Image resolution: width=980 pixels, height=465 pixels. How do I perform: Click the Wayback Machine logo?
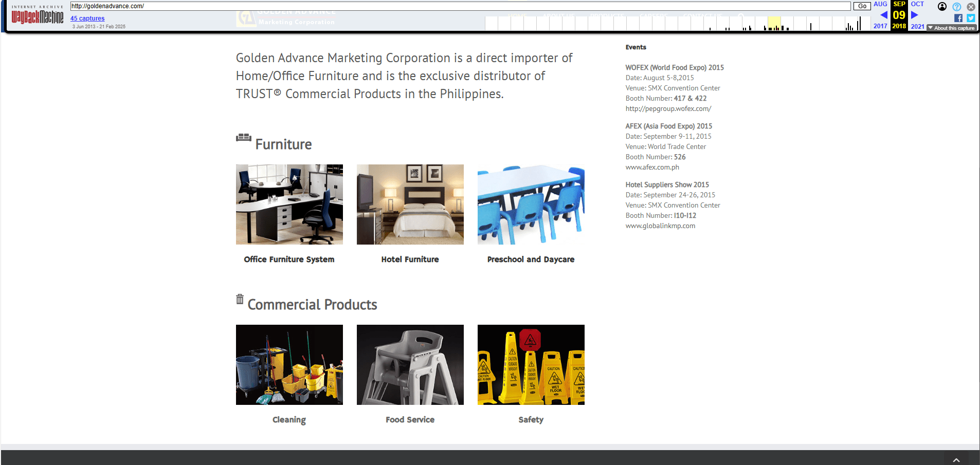pyautogui.click(x=37, y=17)
